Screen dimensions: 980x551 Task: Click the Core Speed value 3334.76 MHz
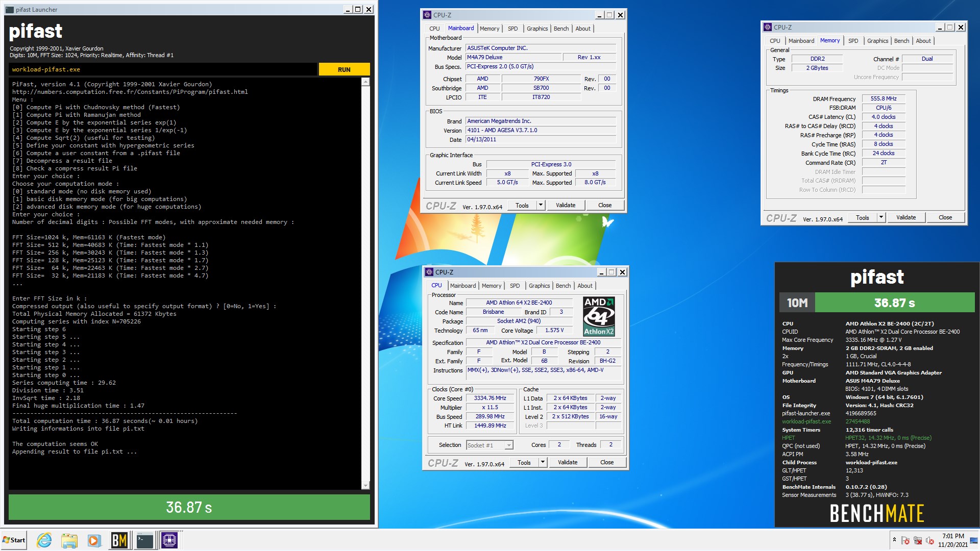490,398
